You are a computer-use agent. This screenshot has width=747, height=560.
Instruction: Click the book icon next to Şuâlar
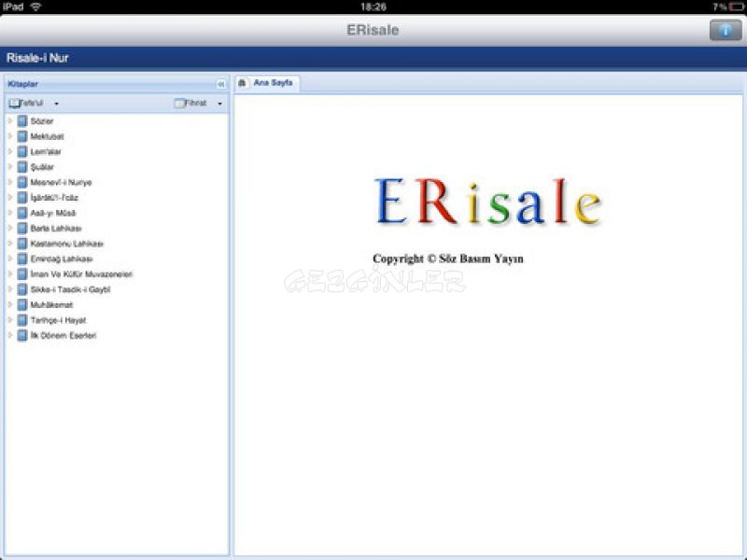(21, 167)
